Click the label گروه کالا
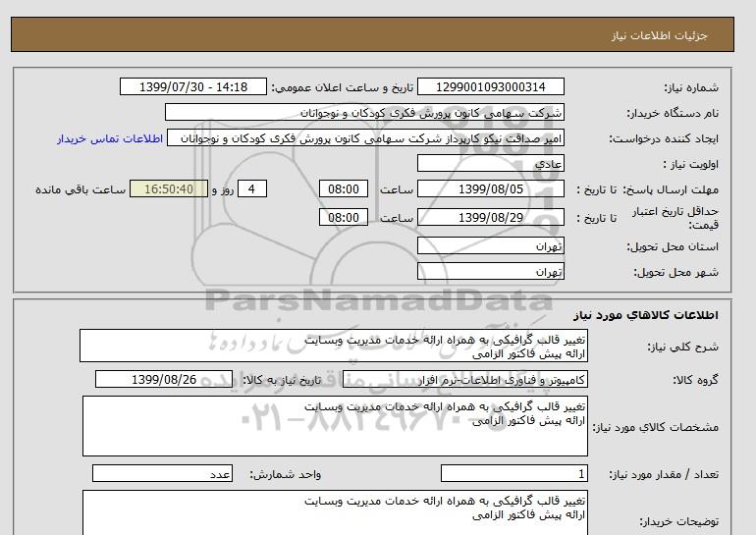This screenshot has height=535, width=756. tap(695, 380)
